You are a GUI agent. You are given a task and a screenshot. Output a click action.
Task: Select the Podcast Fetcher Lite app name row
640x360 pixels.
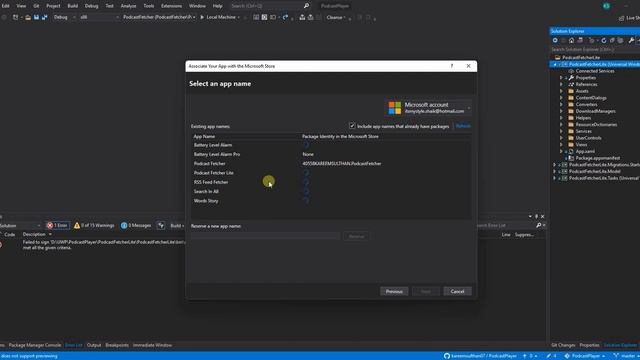(x=331, y=173)
